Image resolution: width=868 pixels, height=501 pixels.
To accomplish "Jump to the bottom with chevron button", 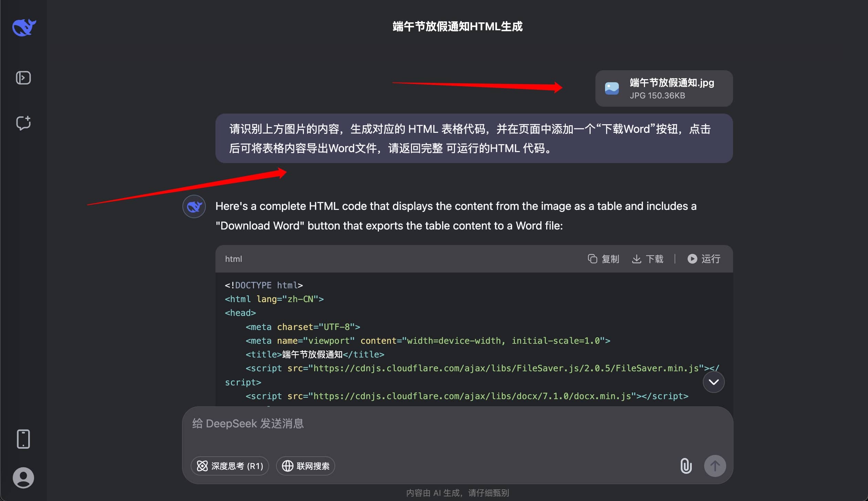I will 713,382.
